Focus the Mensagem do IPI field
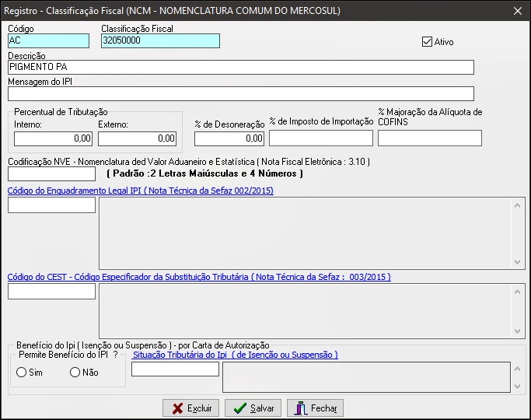 tap(241, 94)
